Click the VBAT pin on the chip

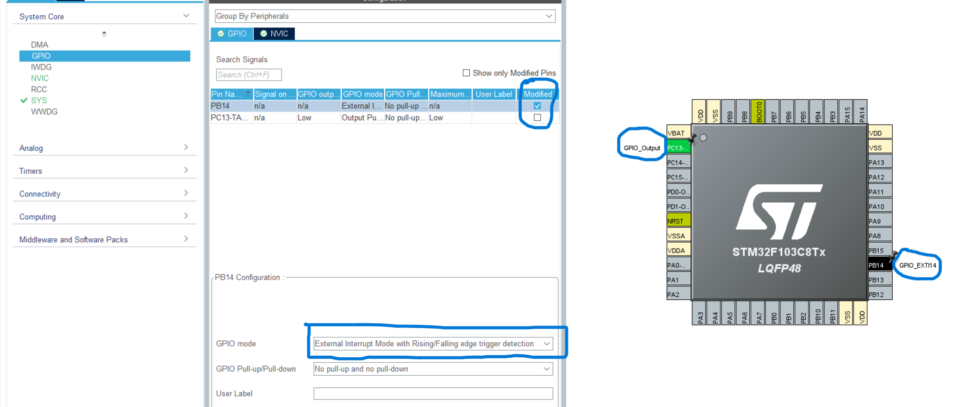tap(679, 133)
